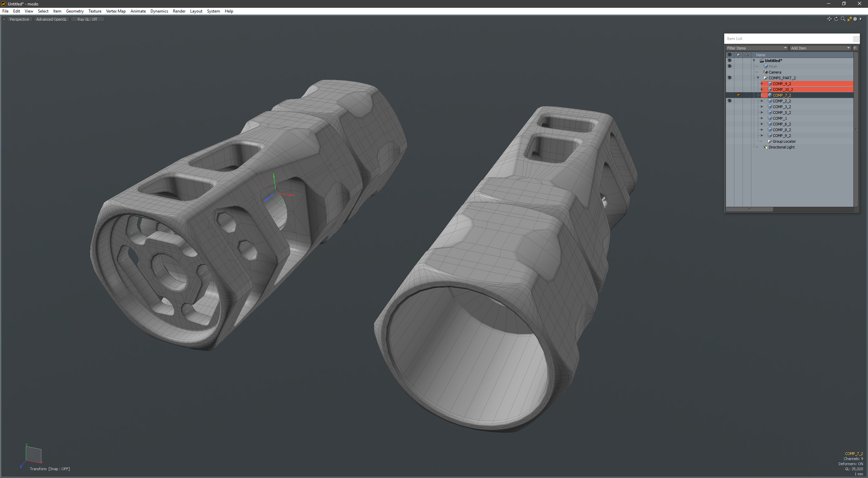Click the Untitled scene clapperboard icon
Viewport: 868px width, 478px height.
pos(762,61)
